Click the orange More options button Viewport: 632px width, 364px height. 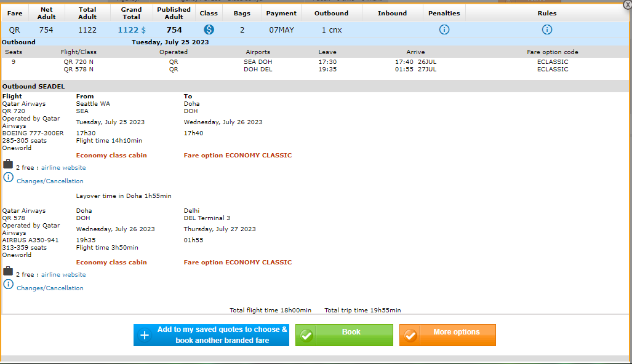447,335
